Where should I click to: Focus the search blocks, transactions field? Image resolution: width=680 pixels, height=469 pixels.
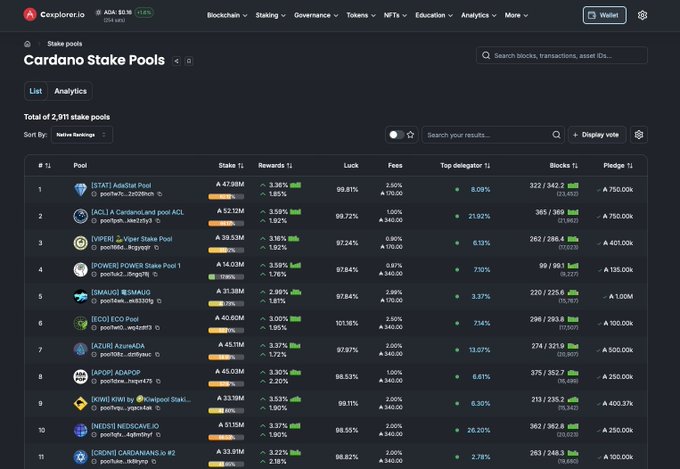tap(562, 56)
